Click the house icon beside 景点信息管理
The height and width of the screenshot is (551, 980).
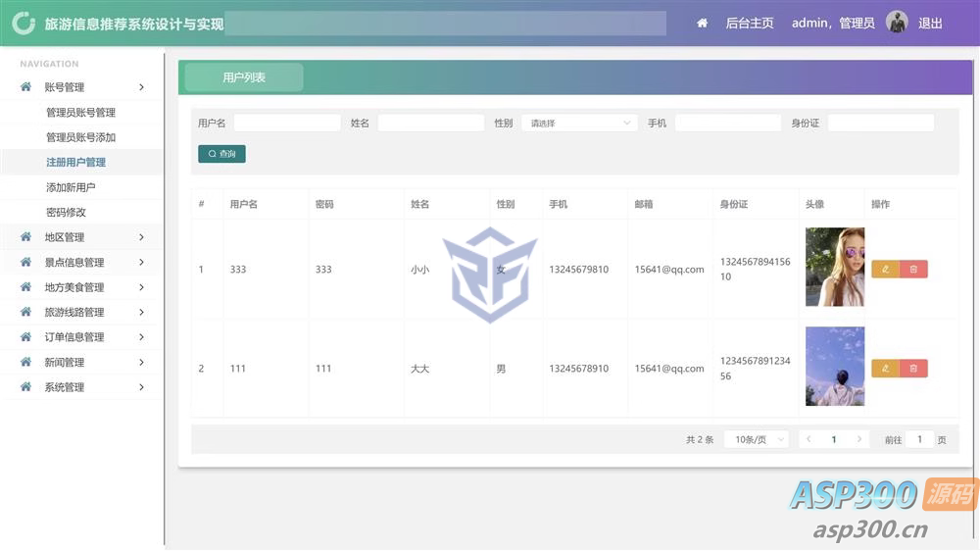(25, 262)
